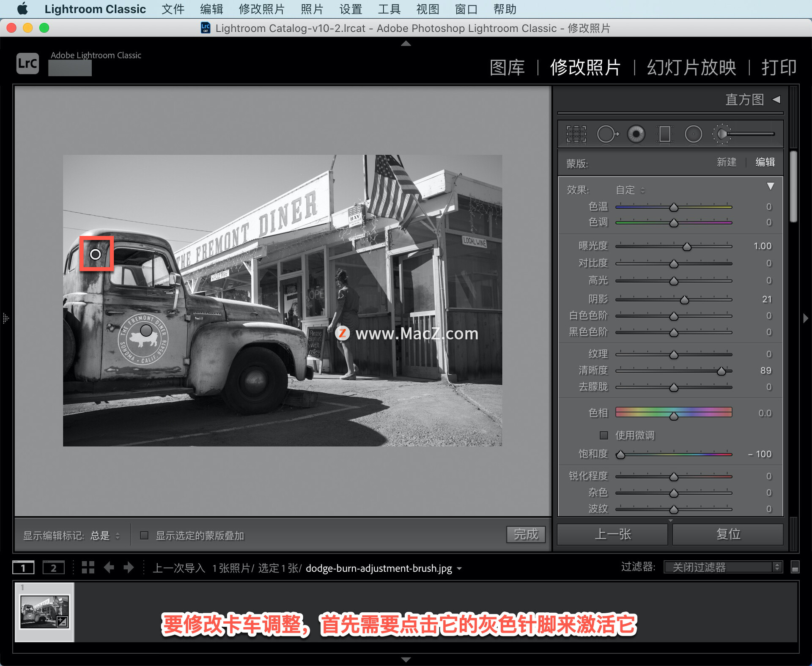
Task: Open the 工具 menu
Action: (x=389, y=9)
